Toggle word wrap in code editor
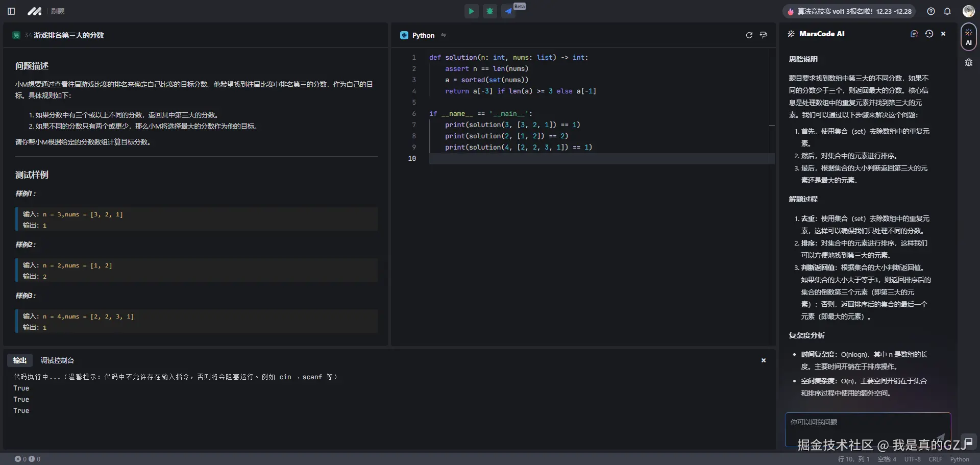The image size is (980, 465). tap(764, 35)
